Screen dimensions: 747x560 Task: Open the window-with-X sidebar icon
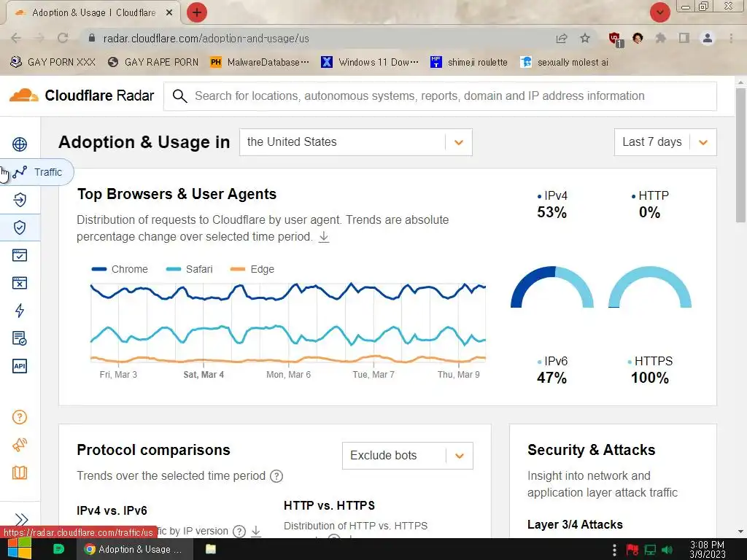pyautogui.click(x=20, y=283)
